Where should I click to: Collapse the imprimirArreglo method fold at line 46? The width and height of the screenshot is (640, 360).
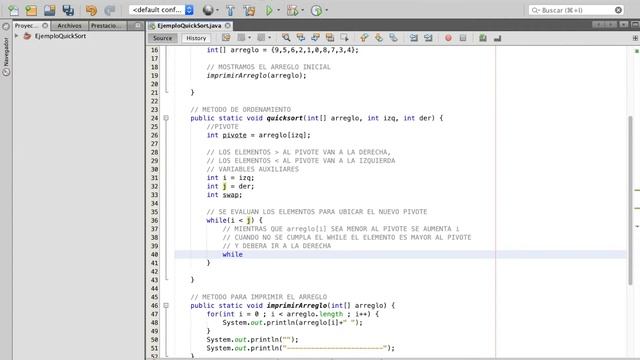tap(166, 305)
